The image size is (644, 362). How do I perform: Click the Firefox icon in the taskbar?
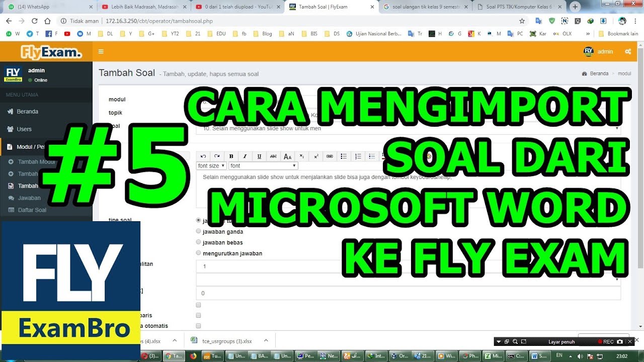tap(193, 355)
